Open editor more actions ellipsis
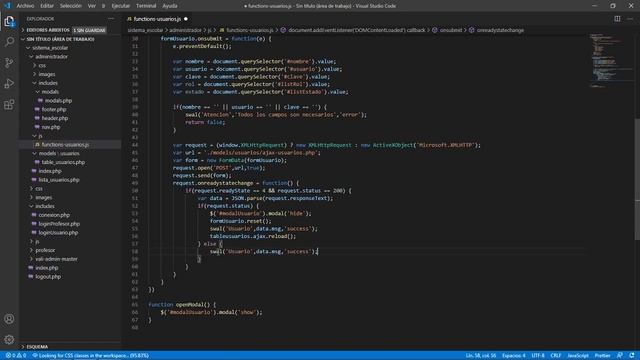640x360 pixels. coord(630,19)
